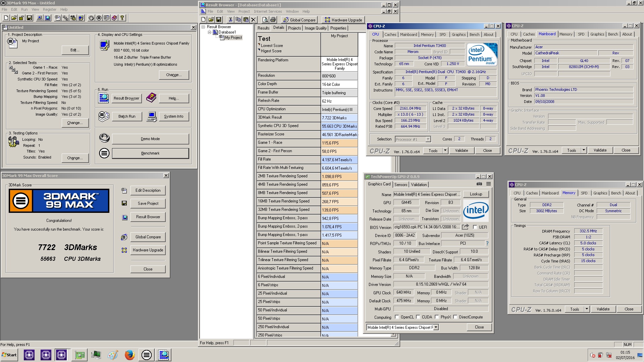This screenshot has height=362, width=644.
Task: Click Lookup button in GPU-Z
Action: [476, 194]
